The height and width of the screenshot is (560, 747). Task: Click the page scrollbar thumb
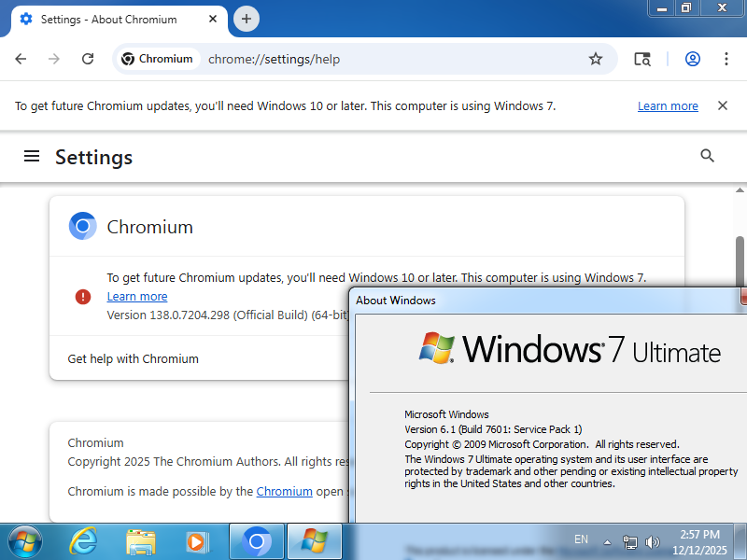740,262
